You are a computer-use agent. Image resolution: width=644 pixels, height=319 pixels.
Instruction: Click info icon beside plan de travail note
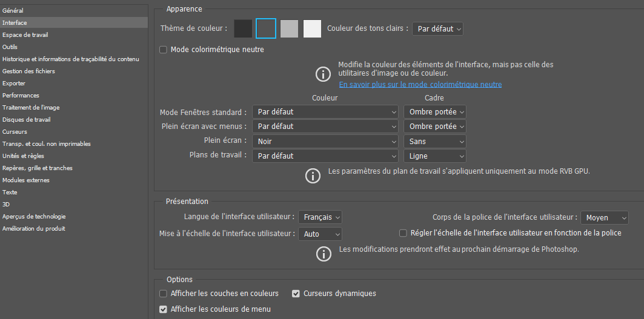pos(313,176)
